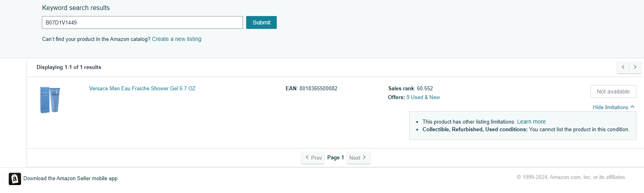Click the copyright Amazon.com notice
Viewport: 644px width, 193px height.
tap(571, 177)
